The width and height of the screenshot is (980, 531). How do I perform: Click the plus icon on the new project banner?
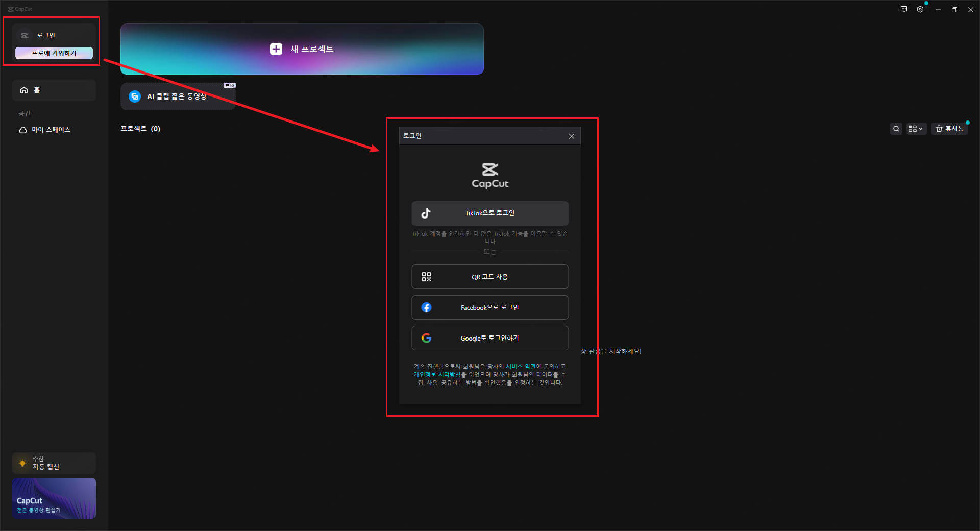pyautogui.click(x=276, y=49)
